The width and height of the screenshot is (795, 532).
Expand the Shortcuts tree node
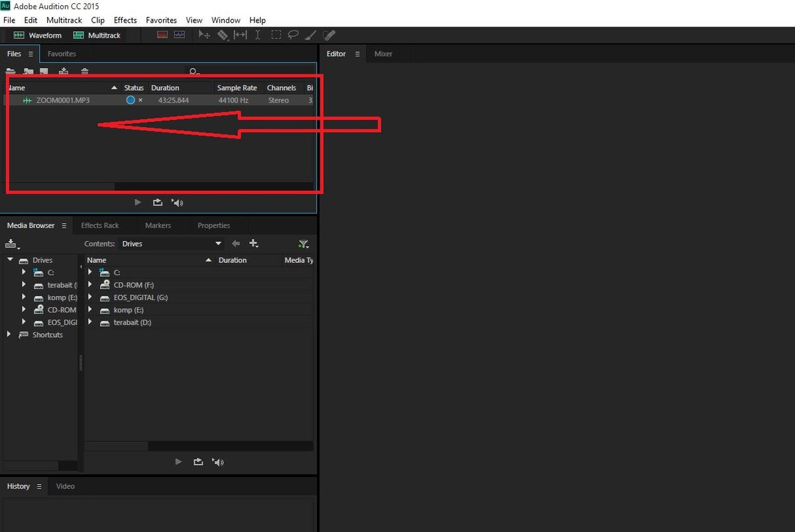click(x=9, y=335)
